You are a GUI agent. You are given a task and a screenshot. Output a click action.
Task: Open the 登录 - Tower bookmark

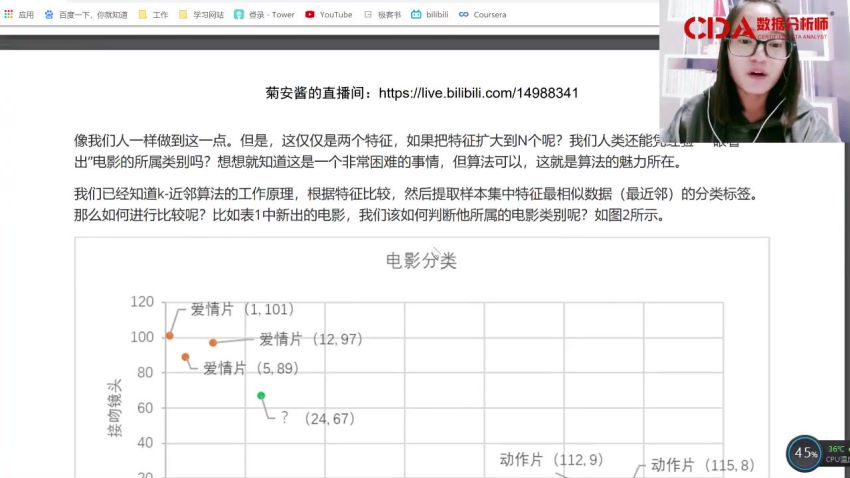(x=264, y=15)
